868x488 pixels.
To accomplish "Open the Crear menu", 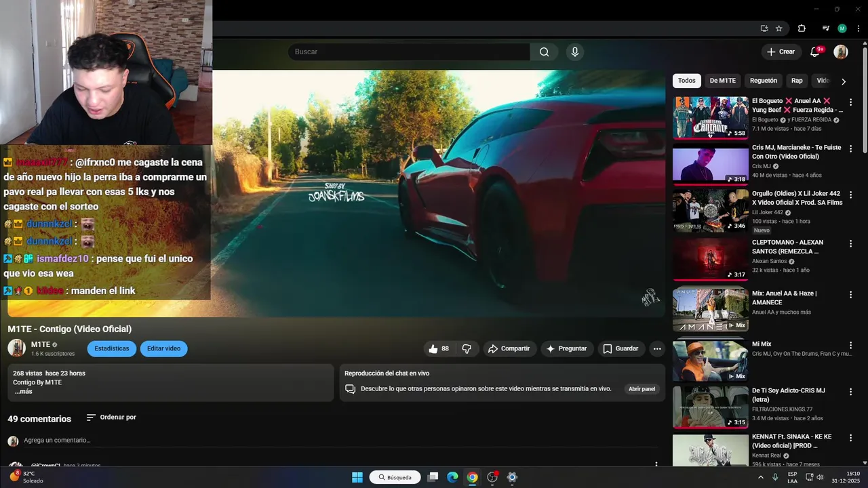I will coord(781,52).
